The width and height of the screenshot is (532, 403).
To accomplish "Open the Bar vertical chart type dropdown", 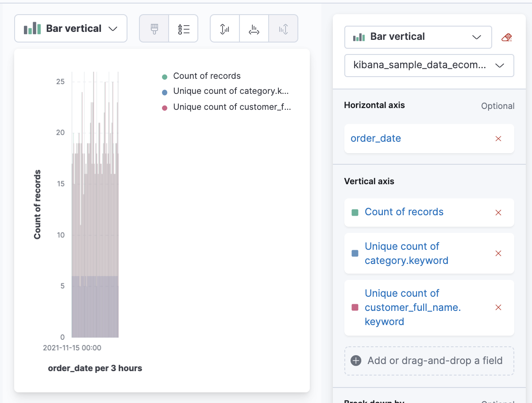I will click(71, 28).
